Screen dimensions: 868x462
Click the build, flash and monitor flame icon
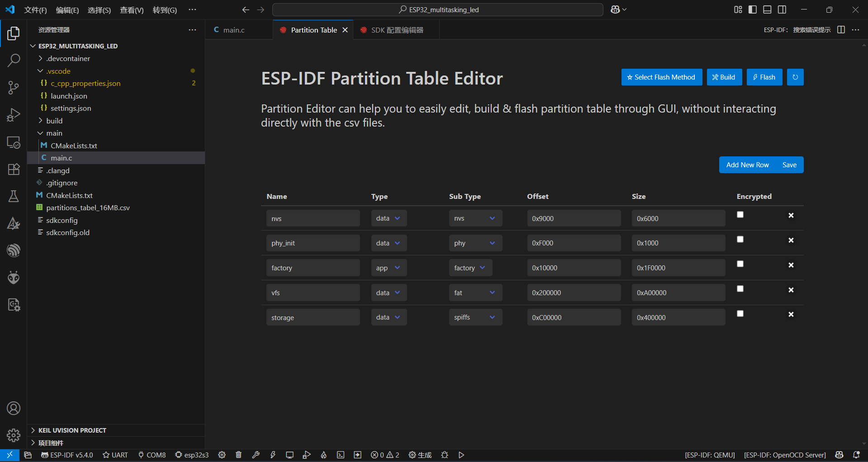click(323, 455)
